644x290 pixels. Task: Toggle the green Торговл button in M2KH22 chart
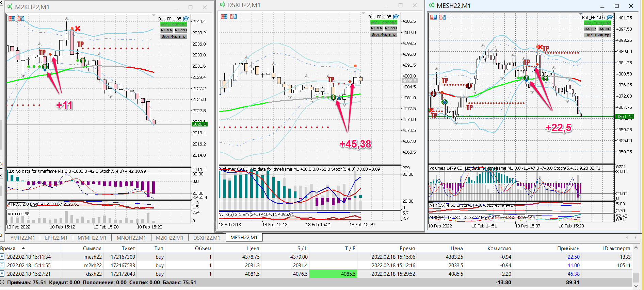(x=174, y=24)
